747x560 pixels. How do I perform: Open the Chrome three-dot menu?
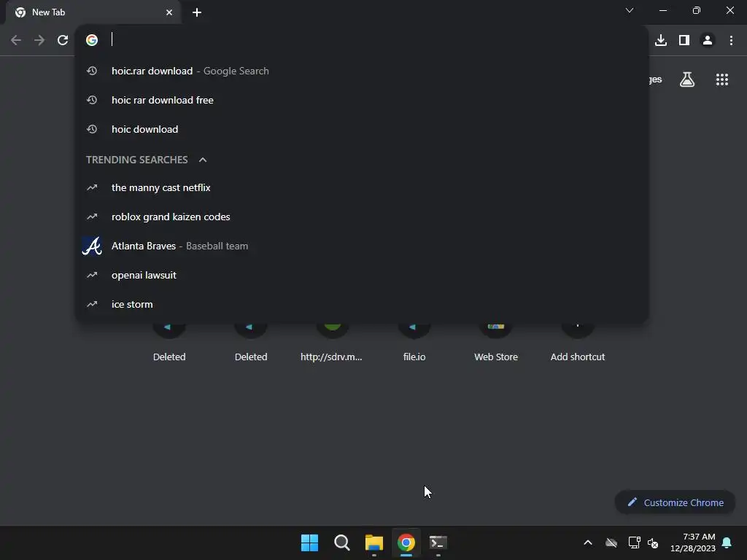coord(731,41)
